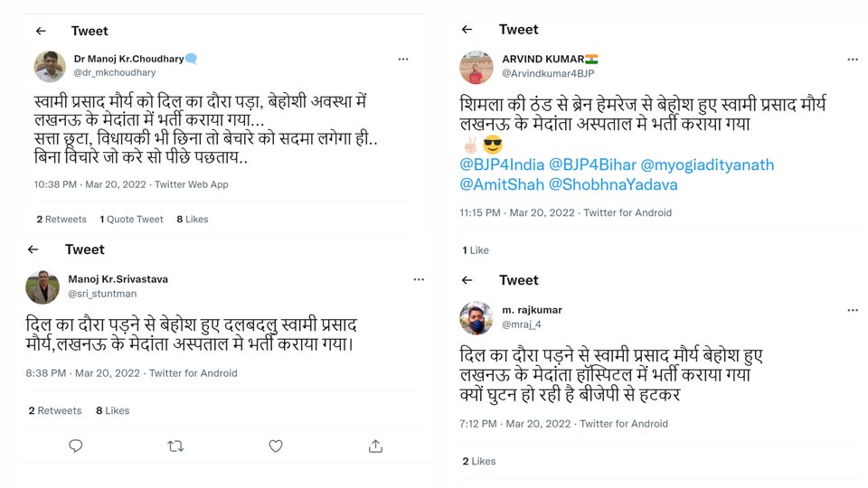View the 1 Quote Tweet count
Viewport: 868px width, 488px height.
(x=132, y=220)
